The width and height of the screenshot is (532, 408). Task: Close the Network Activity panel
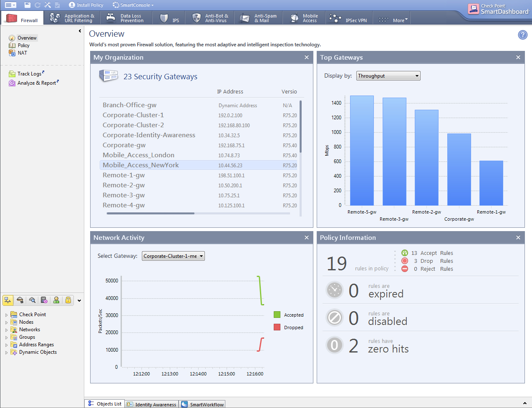pos(307,238)
